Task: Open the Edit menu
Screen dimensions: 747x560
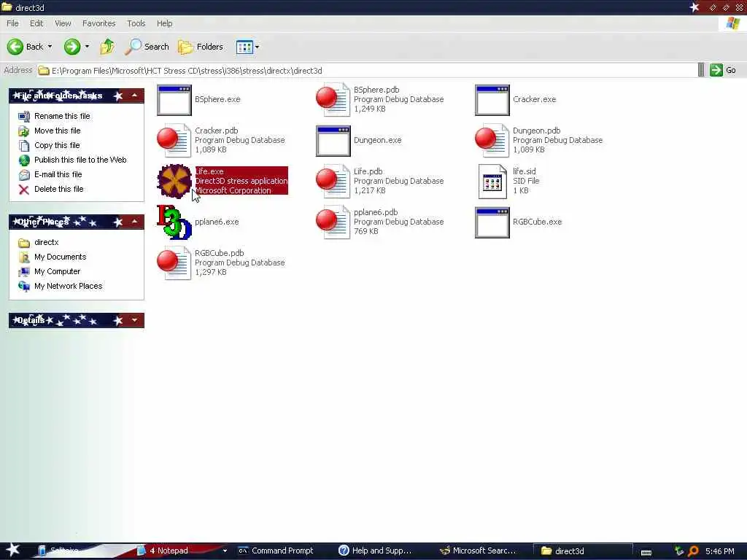Action: point(36,23)
